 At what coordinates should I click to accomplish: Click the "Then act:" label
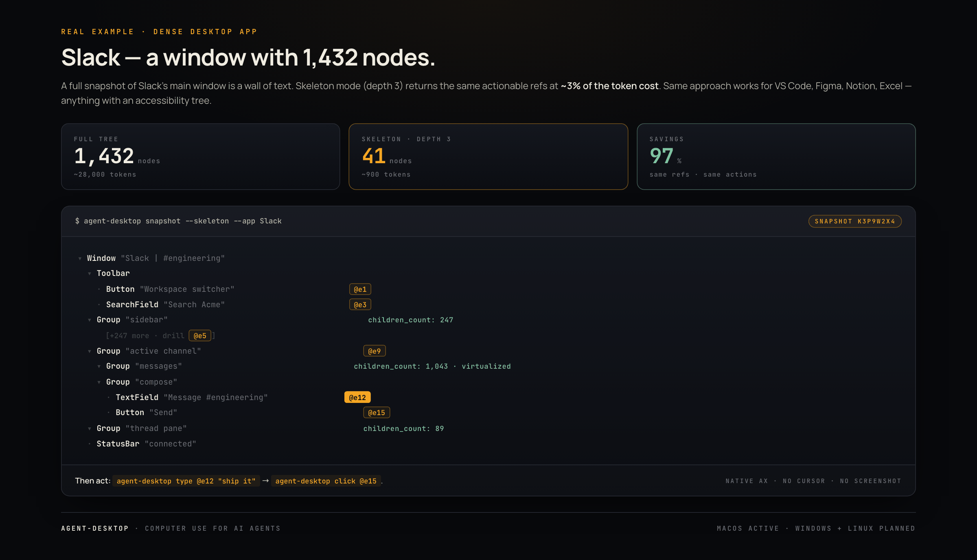pos(93,481)
